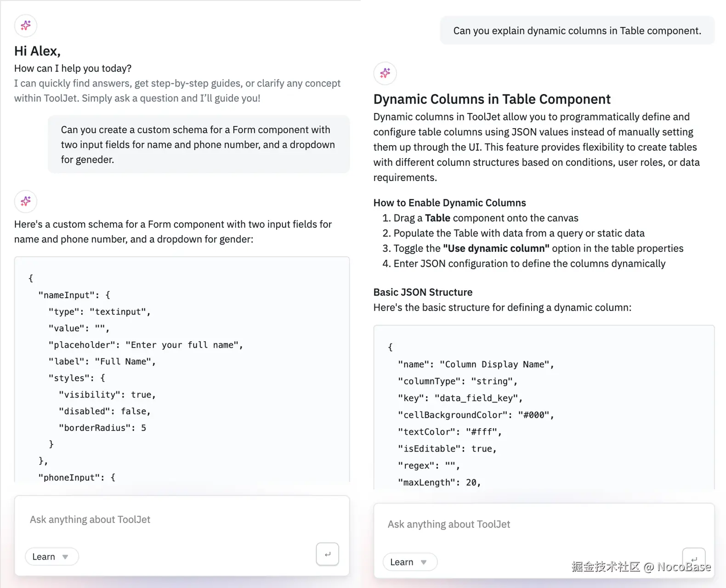Expand the Learn dropdown in the Dynamic Columns chat
Viewport: 726px width, 588px height.
[409, 562]
